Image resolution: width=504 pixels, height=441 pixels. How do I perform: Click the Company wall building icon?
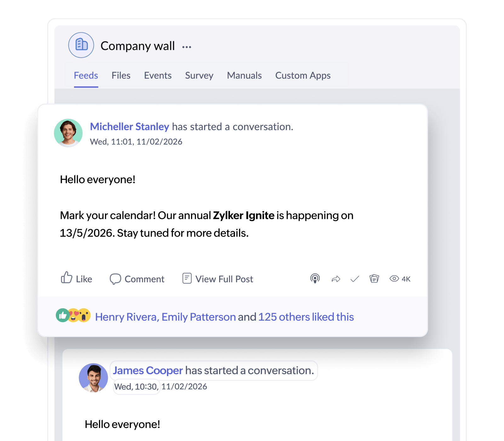coord(81,45)
